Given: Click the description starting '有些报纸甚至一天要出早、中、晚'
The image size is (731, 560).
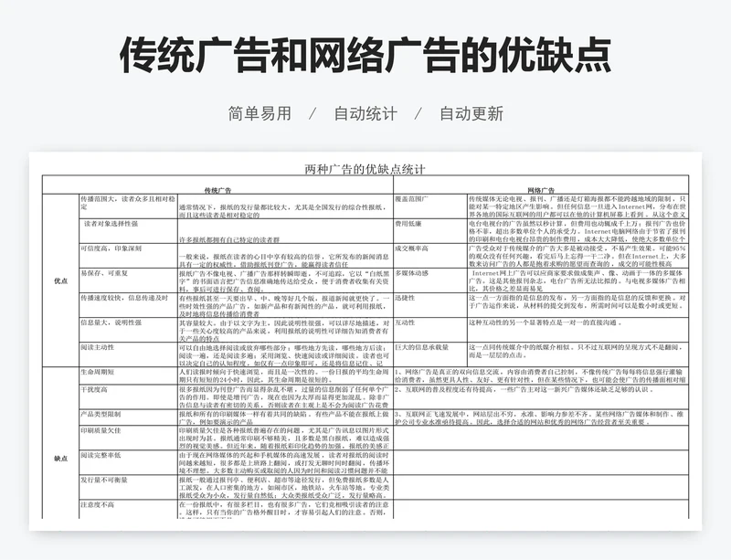Looking at the screenshot, I should click(283, 305).
